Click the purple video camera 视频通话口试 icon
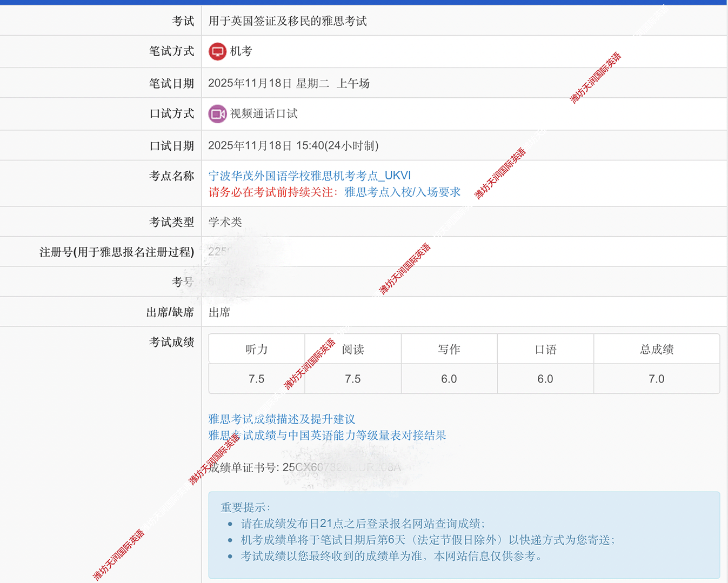The width and height of the screenshot is (728, 583). (217, 114)
